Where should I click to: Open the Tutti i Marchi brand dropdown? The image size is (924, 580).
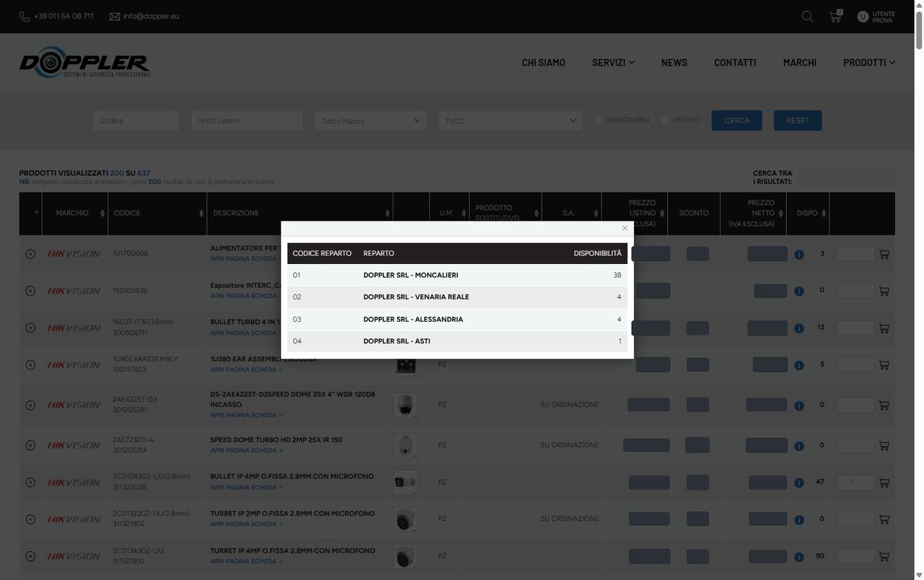click(x=370, y=120)
